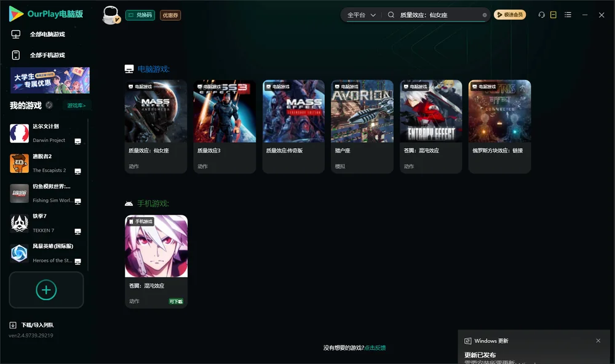Click the 电脑游戏 section heading
This screenshot has width=615, height=364.
(153, 69)
